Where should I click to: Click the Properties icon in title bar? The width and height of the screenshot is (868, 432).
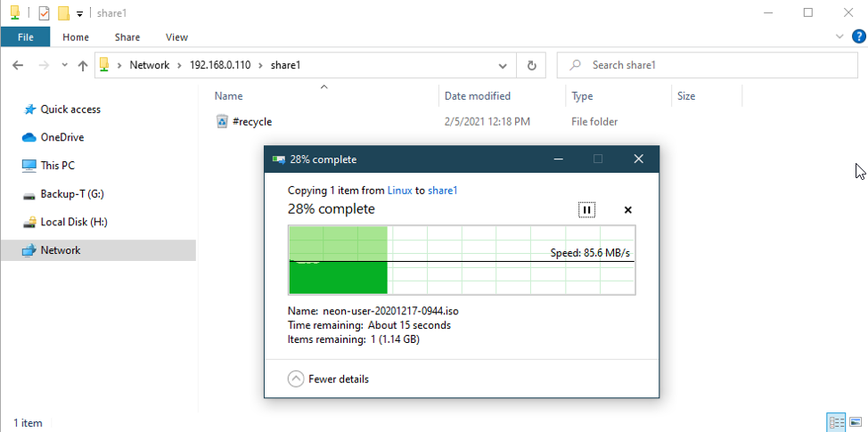[x=44, y=13]
